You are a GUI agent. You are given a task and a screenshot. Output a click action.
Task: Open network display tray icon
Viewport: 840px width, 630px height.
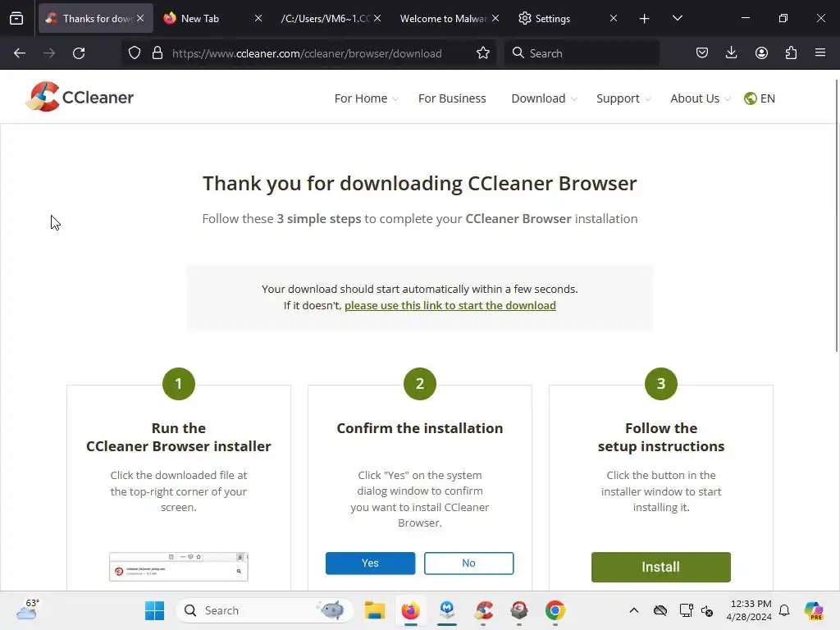pos(686,610)
